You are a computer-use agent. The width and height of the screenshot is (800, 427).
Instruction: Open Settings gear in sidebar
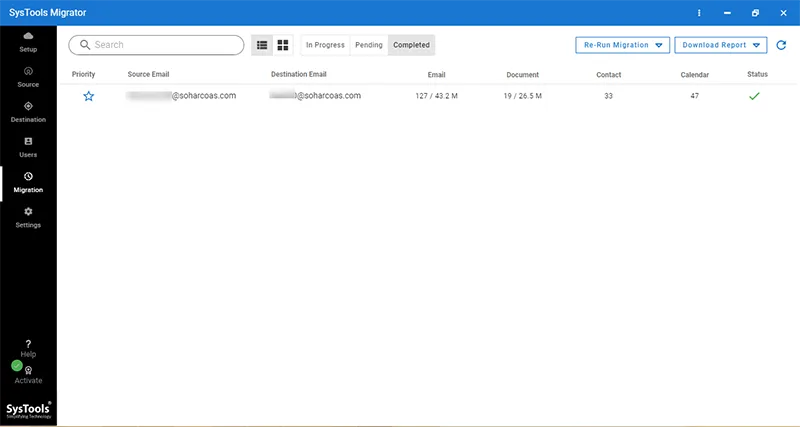[x=28, y=218]
